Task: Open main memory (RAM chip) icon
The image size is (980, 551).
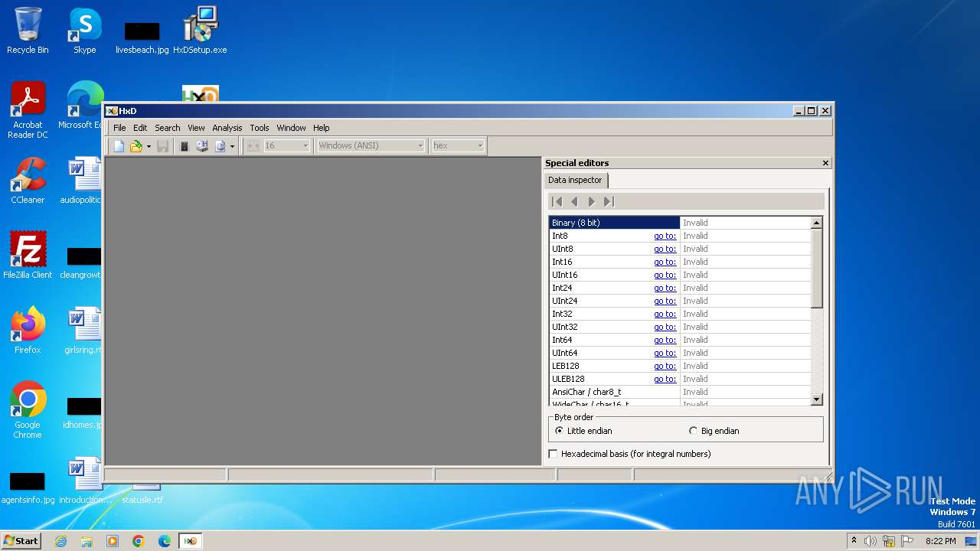Action: click(x=185, y=146)
